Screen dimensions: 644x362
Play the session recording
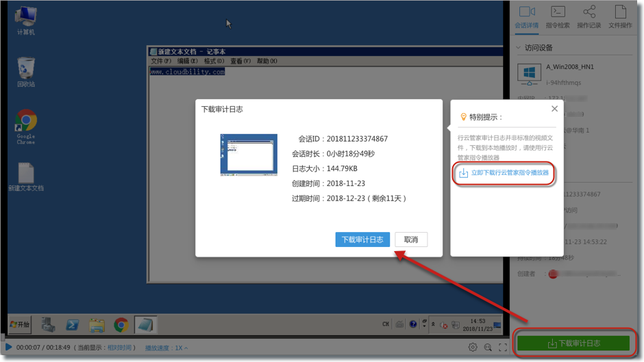[8, 347]
